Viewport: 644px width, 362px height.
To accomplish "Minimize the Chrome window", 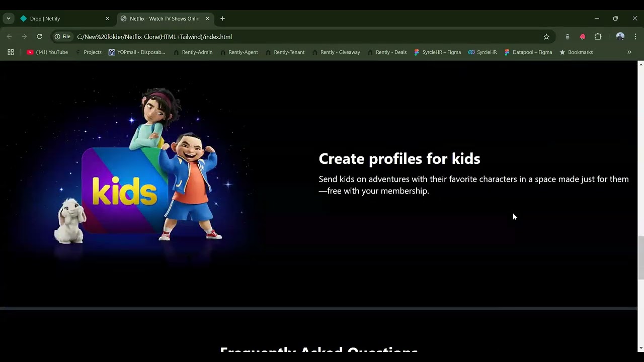I will point(597,19).
